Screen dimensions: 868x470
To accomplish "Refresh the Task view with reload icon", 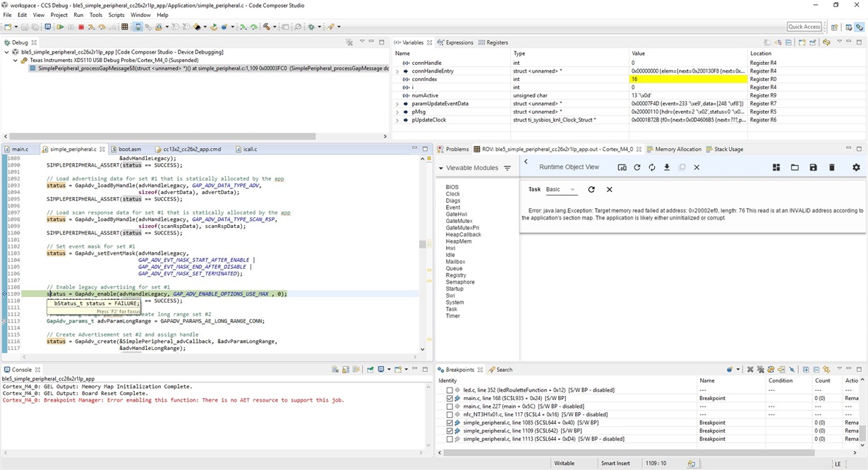I will pyautogui.click(x=591, y=190).
